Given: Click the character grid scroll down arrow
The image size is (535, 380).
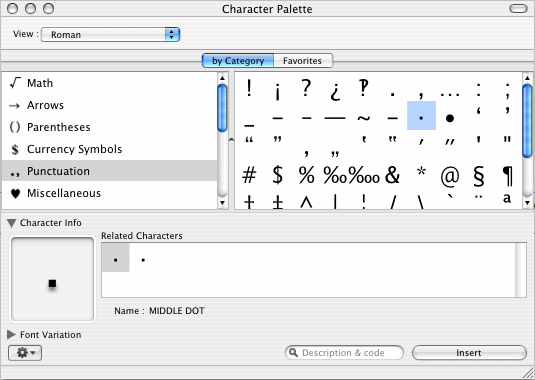Looking at the screenshot, I should pos(527,203).
